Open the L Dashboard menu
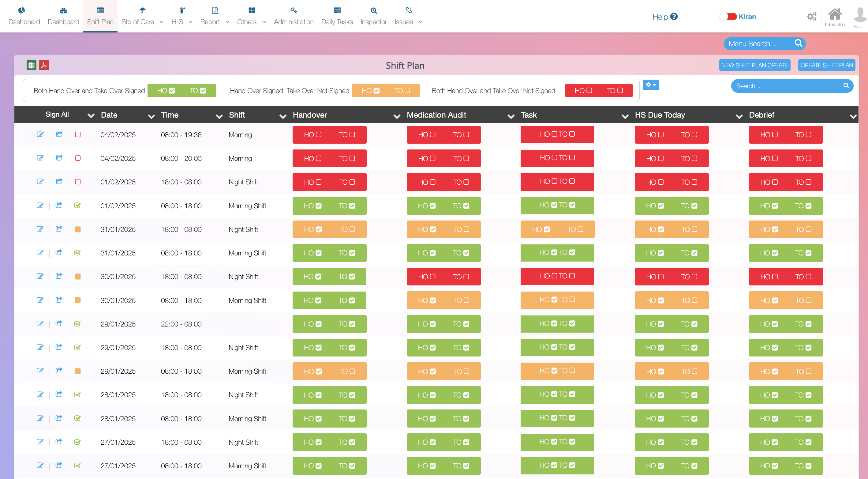Screen dimensions: 868x479 (x=21, y=16)
